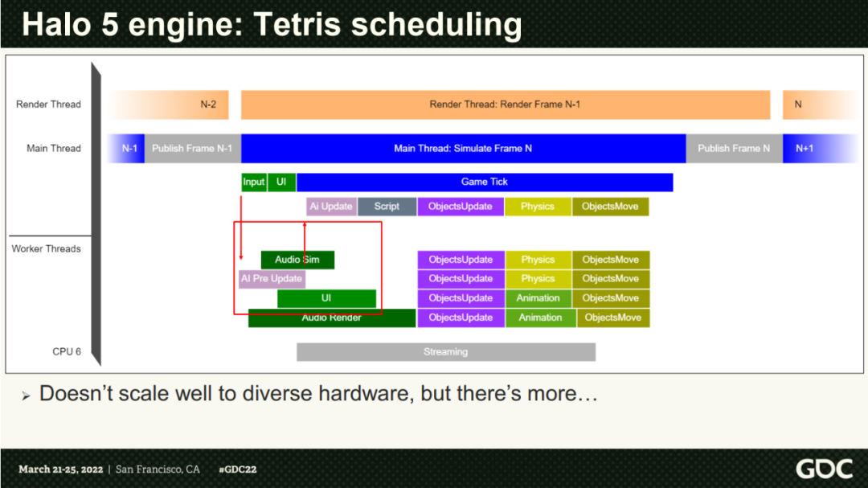The height and width of the screenshot is (488, 868).
Task: Select the green 'Input' block
Action: (x=254, y=182)
